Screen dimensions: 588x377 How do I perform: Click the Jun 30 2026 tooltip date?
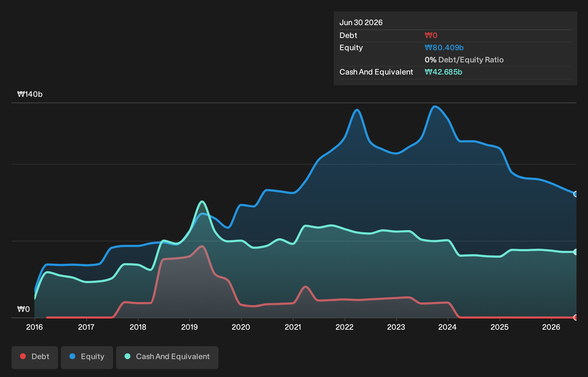tap(361, 23)
